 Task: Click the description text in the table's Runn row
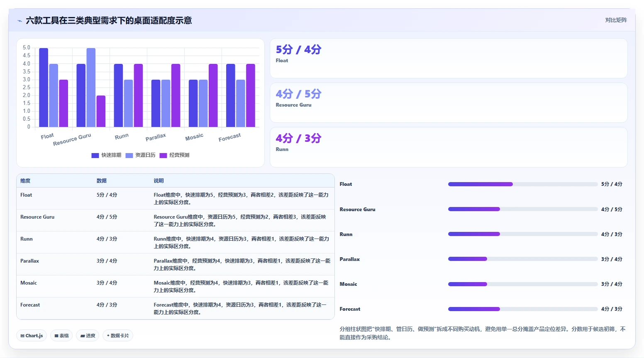(242, 243)
